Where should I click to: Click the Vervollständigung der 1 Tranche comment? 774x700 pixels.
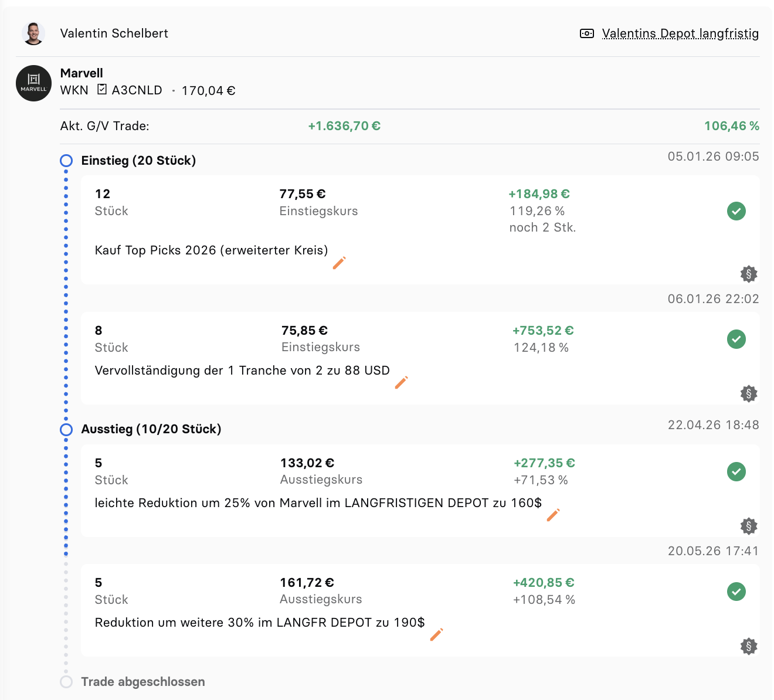point(242,371)
